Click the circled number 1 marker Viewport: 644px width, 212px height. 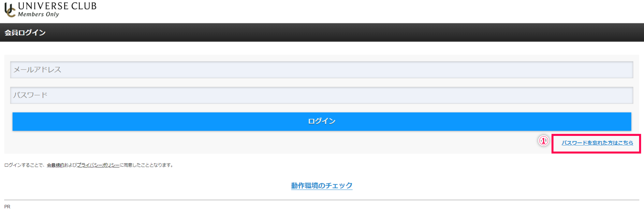click(x=543, y=141)
